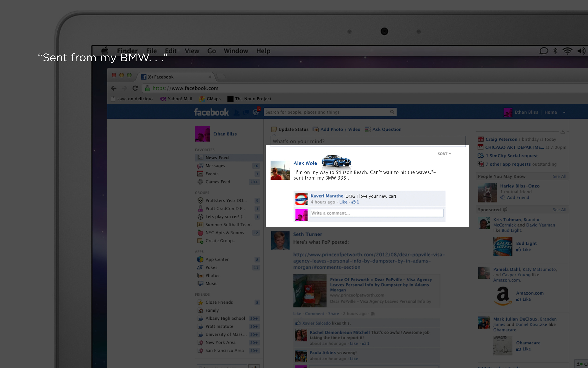Open Facebook friend requests icon
Screen dimensions: 588x368
pyautogui.click(x=236, y=112)
